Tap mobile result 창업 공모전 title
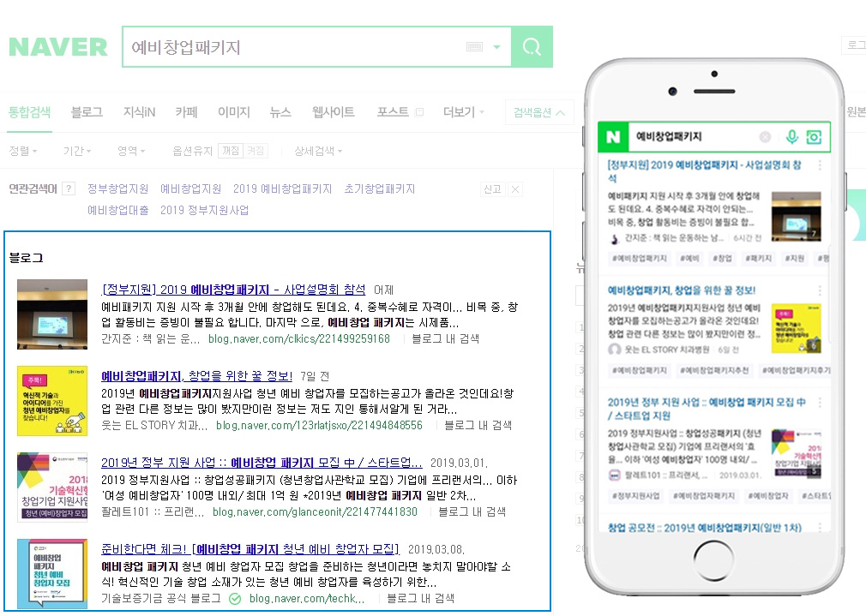The height and width of the screenshot is (616, 866). pyautogui.click(x=705, y=528)
